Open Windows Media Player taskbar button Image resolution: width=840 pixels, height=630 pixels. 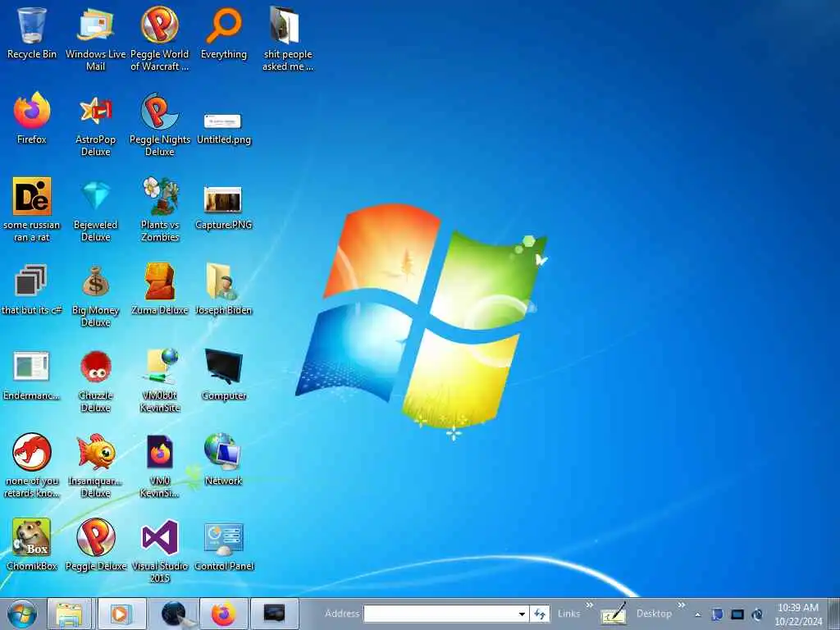tap(121, 614)
